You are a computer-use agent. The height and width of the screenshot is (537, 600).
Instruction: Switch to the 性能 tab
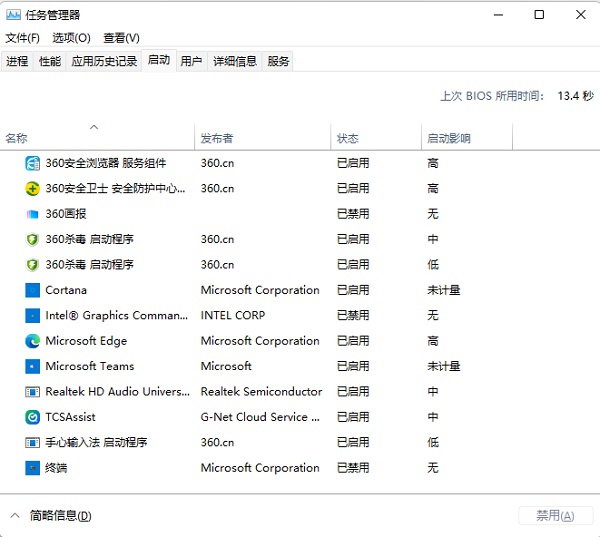[x=50, y=61]
